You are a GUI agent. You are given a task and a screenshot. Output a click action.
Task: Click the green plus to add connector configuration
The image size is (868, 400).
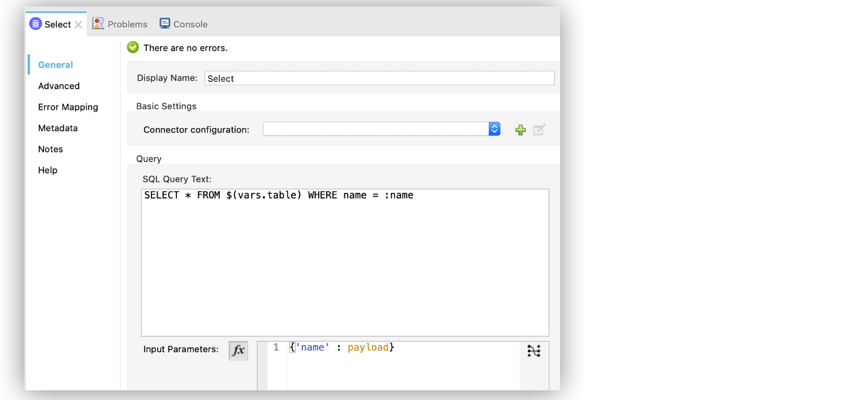click(520, 130)
